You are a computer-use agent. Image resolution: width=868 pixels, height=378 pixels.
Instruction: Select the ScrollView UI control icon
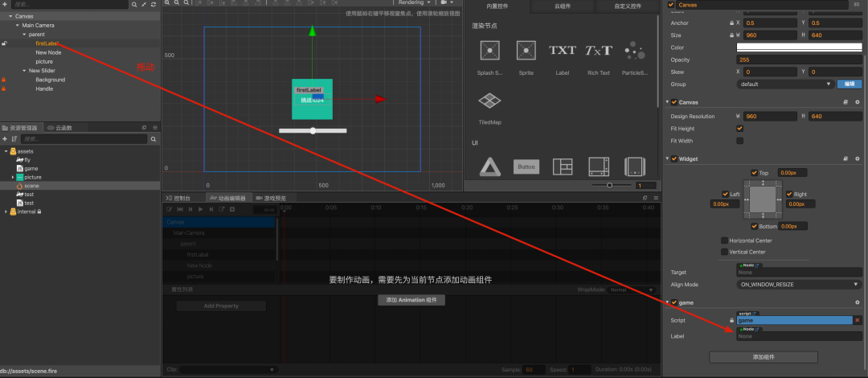point(599,166)
